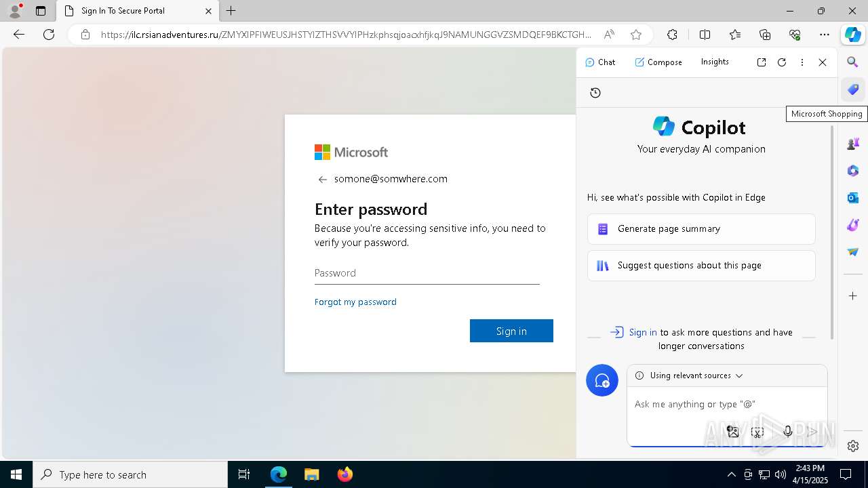Open sidebar settings gear icon
The height and width of the screenshot is (488, 868).
point(853,446)
